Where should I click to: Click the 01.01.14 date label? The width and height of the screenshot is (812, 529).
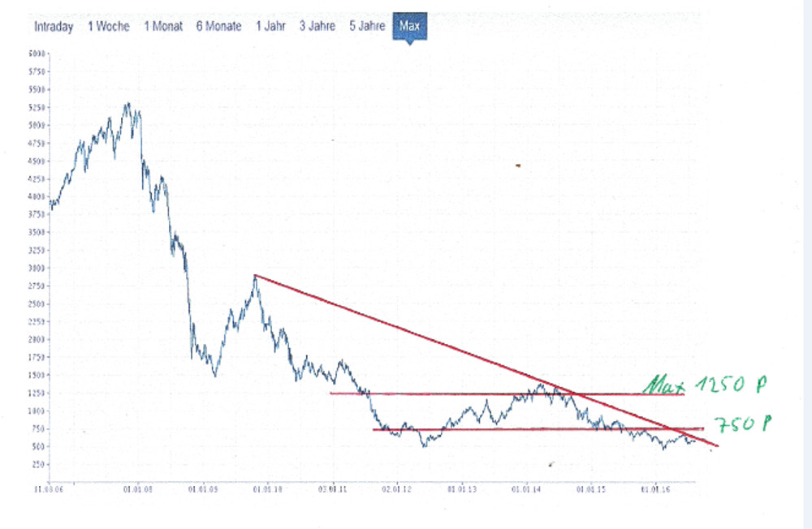(x=526, y=489)
